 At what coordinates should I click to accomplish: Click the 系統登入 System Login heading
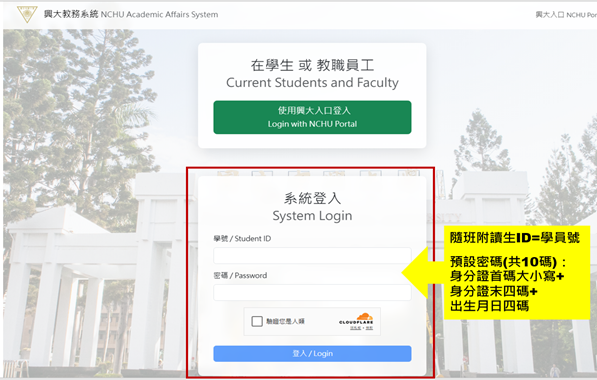click(312, 207)
